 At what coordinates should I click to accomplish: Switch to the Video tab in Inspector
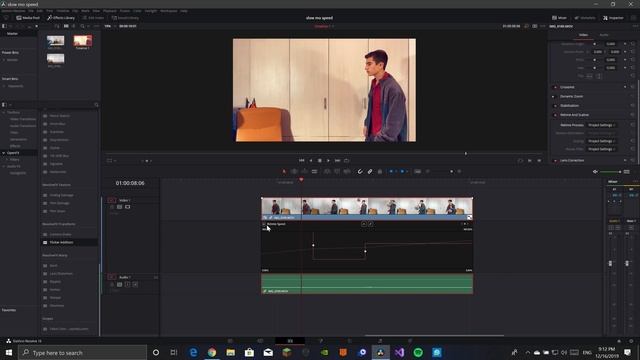point(583,35)
